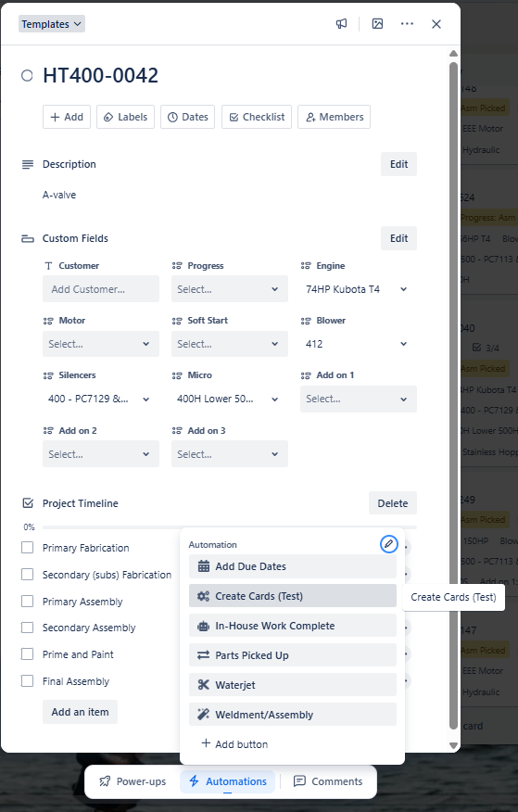The width and height of the screenshot is (518, 812).
Task: Tick the Prime and Paint checkbox
Action: [28, 654]
